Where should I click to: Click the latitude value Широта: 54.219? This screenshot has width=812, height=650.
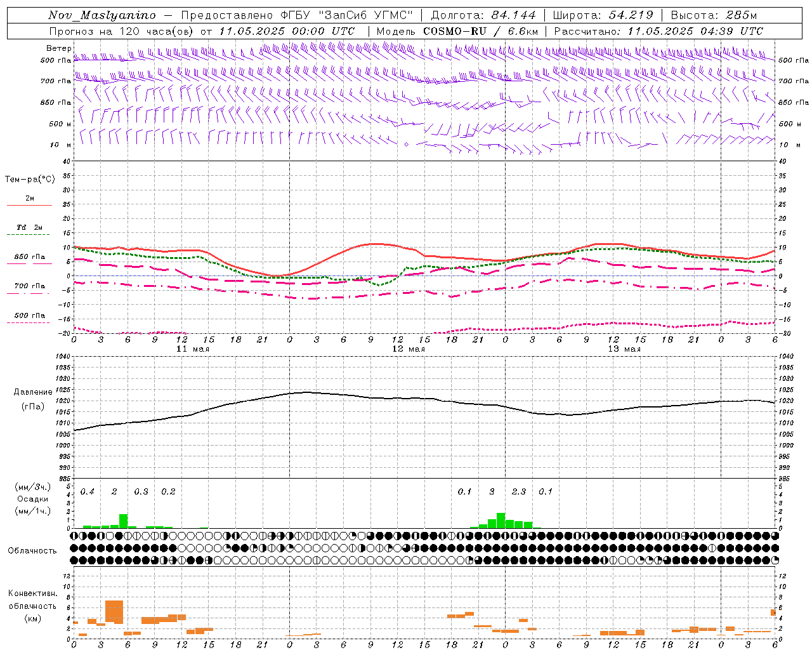603,15
